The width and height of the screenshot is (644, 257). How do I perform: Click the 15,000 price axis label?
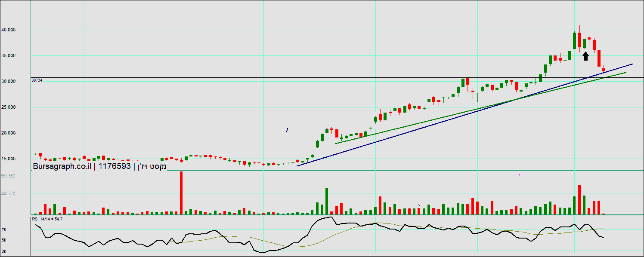click(x=21, y=159)
